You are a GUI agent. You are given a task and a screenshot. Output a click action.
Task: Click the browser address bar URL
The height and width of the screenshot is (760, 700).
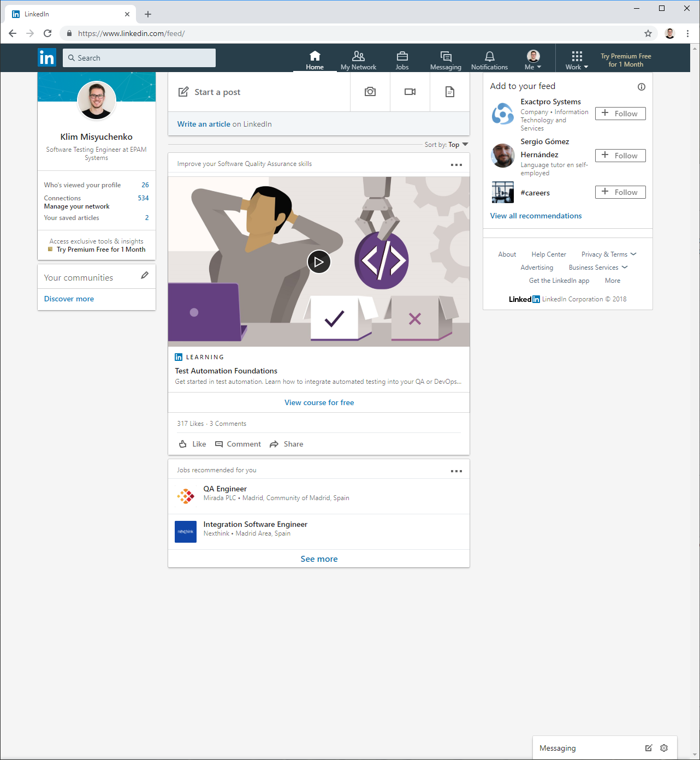click(x=131, y=33)
